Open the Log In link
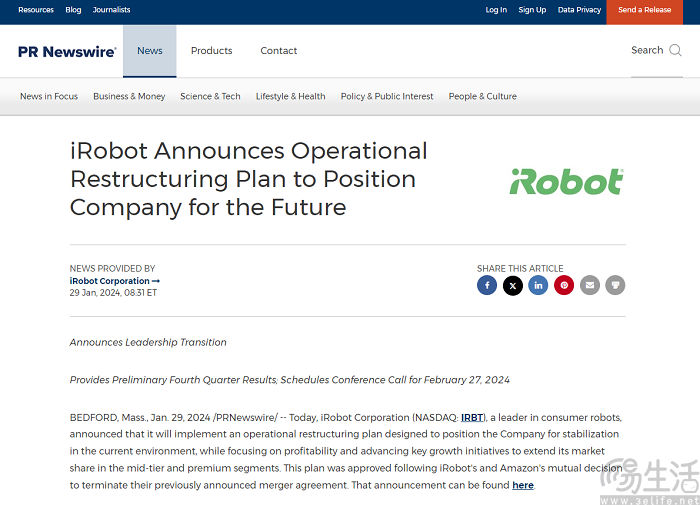 point(496,10)
